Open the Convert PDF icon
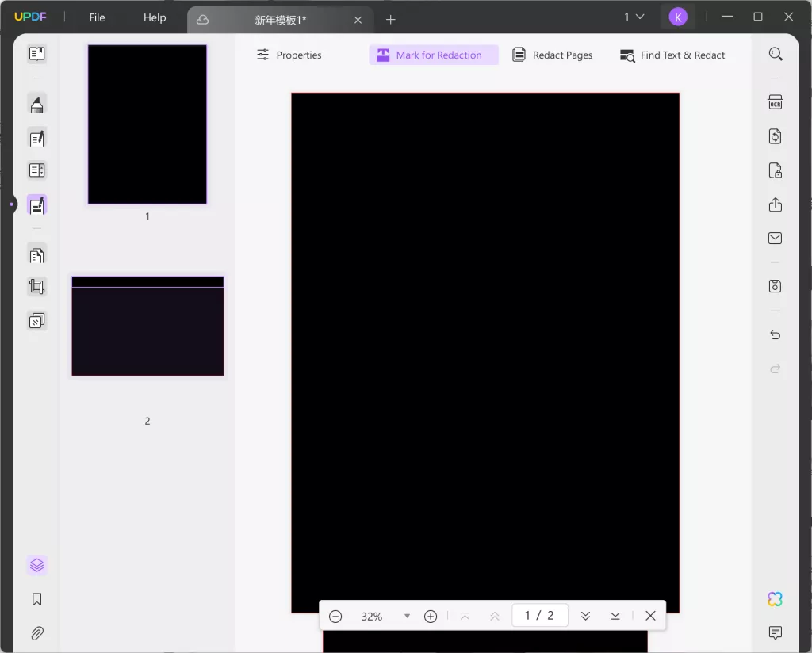This screenshot has width=812, height=653. click(776, 136)
